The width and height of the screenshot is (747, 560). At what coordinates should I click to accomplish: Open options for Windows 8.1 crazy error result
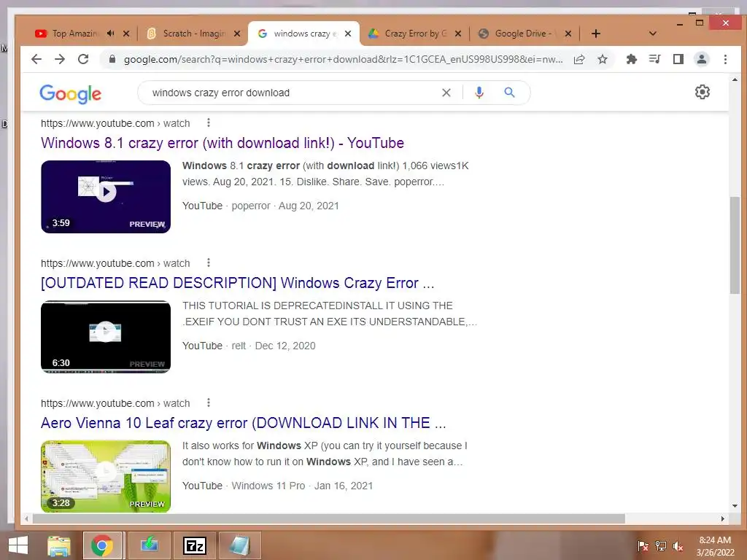click(x=208, y=122)
